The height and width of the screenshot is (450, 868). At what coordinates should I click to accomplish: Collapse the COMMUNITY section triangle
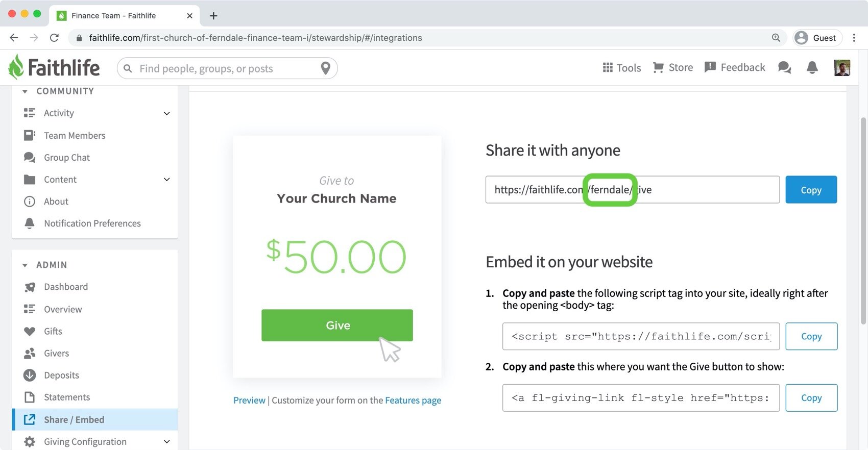click(25, 91)
